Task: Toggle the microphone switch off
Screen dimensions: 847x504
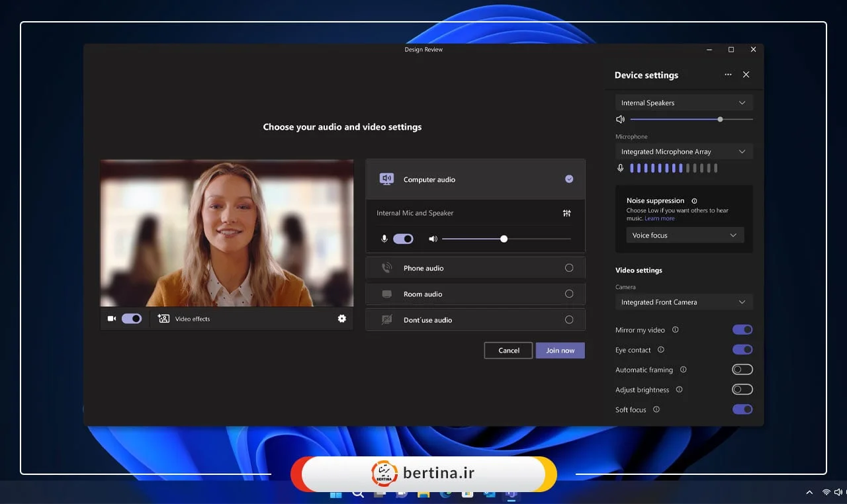Action: (403, 239)
